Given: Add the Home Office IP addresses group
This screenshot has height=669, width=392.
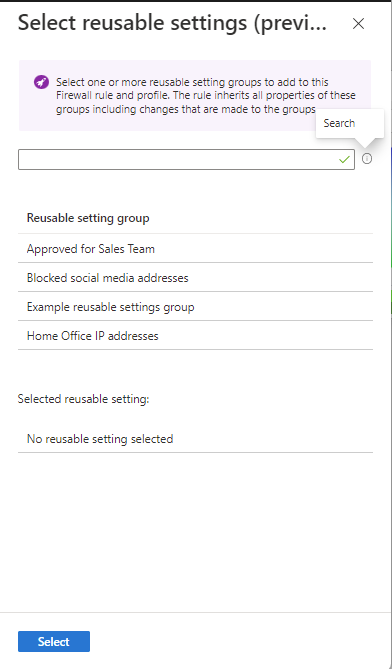Looking at the screenshot, I should [195, 336].
